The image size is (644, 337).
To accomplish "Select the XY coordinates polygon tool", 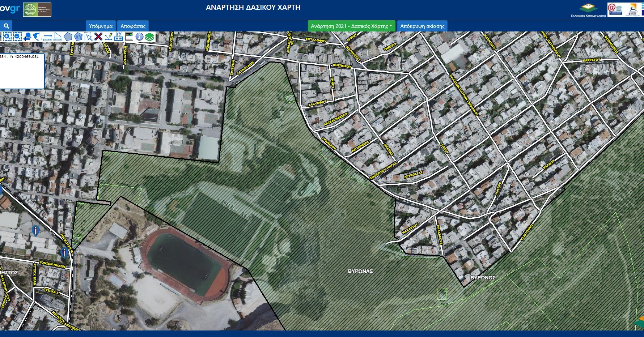I will (x=78, y=37).
